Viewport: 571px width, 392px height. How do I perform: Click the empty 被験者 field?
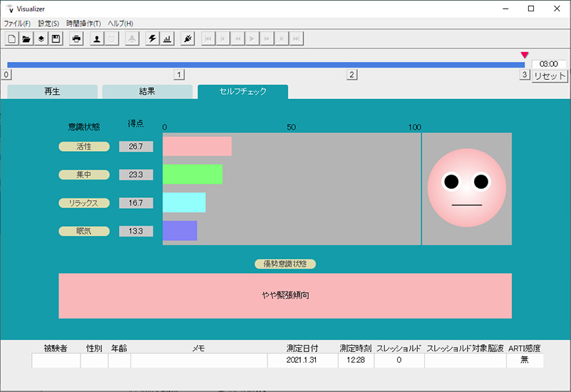tap(56, 361)
